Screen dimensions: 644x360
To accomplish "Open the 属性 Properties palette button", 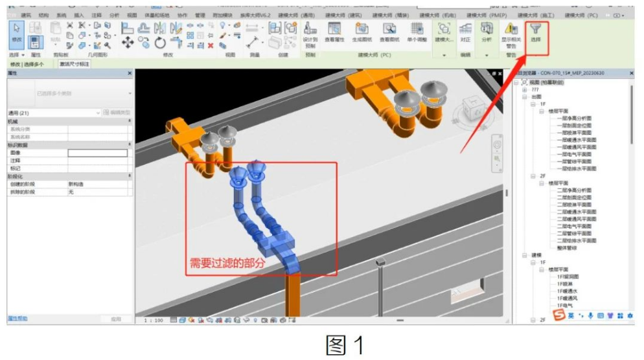I will coord(35,42).
